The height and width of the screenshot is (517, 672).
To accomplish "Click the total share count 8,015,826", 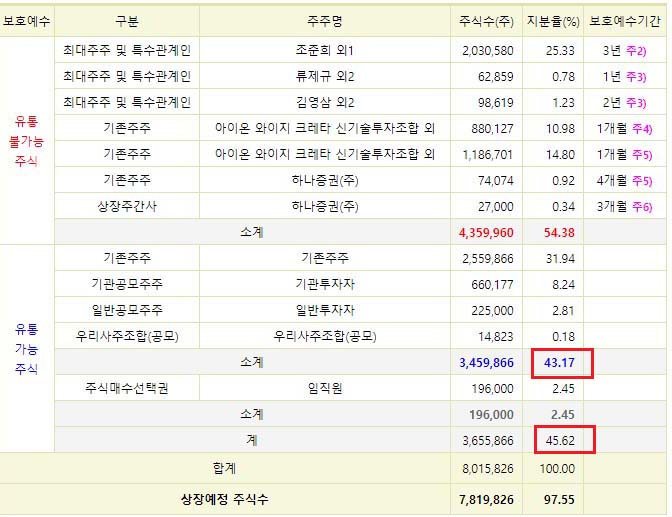I will pyautogui.click(x=488, y=469).
